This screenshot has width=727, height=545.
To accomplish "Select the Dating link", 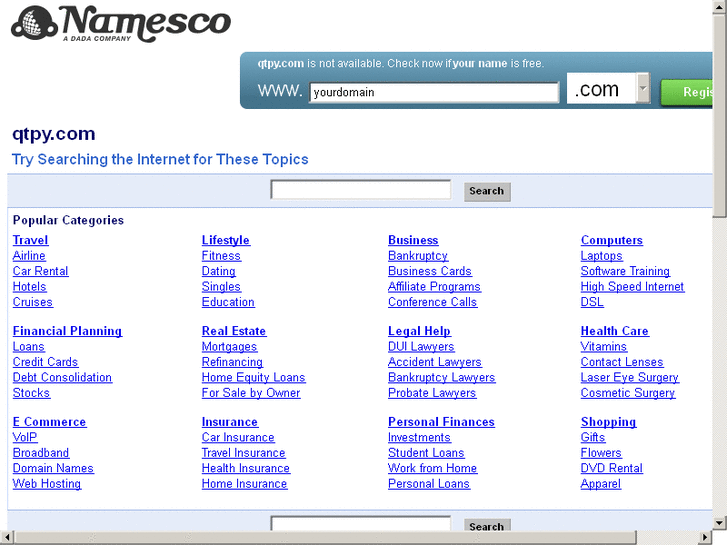I will (x=218, y=271).
